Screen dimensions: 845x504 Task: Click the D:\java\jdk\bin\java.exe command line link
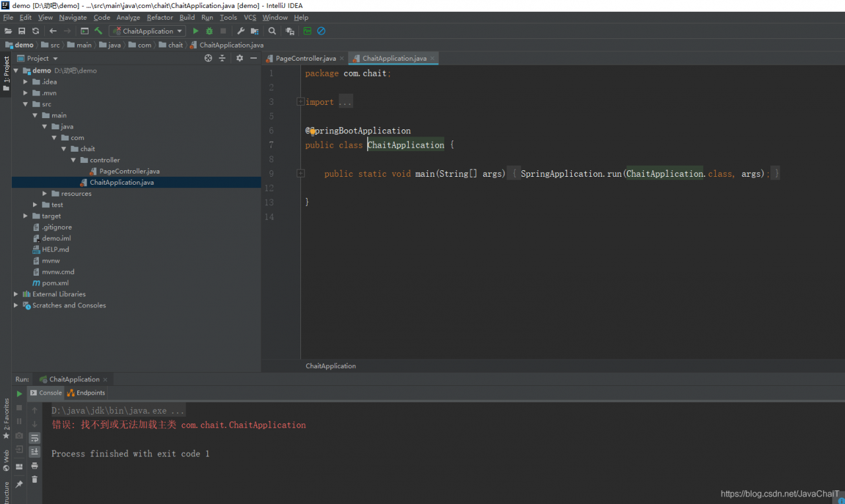[119, 410]
